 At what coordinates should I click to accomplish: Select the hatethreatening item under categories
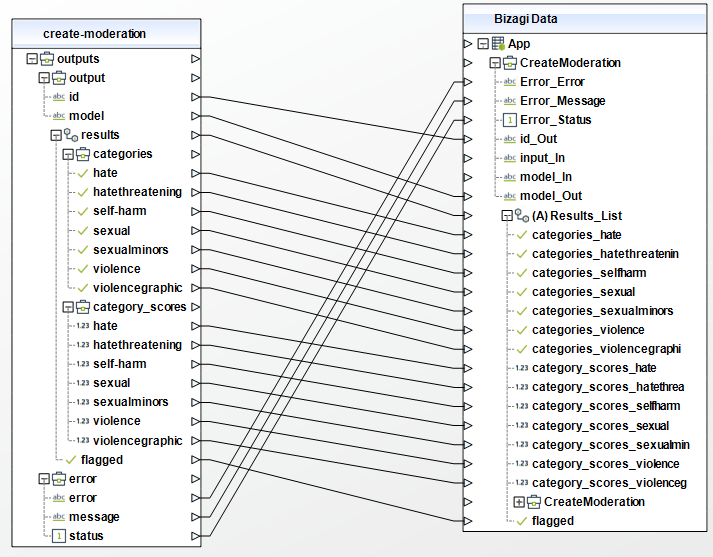coord(137,192)
